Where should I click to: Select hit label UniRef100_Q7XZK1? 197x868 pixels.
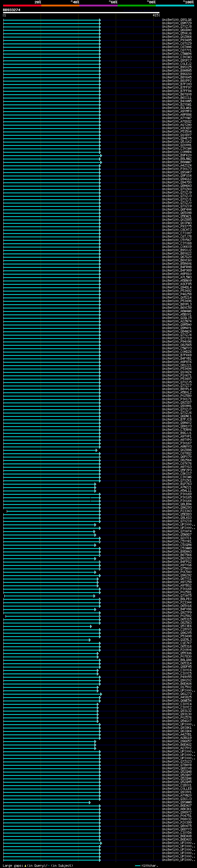[x=177, y=481]
